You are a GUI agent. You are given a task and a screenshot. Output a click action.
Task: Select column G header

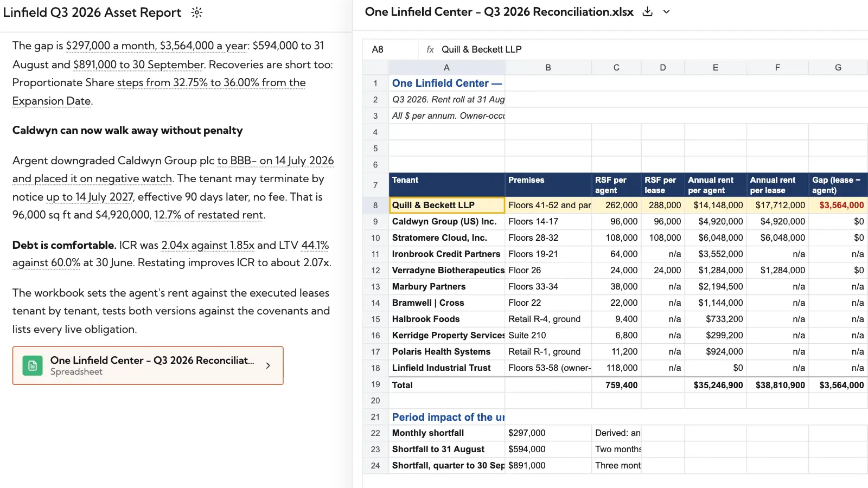[x=838, y=68]
